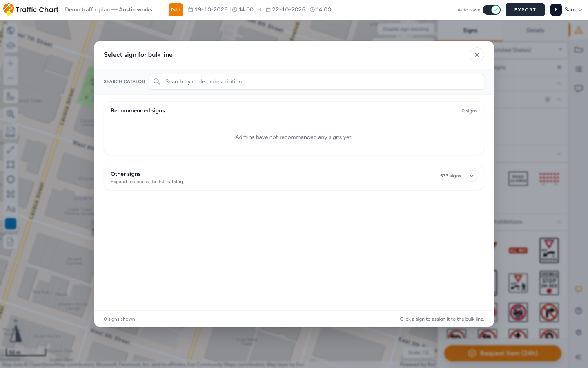Click the Request Item (24h) button

(503, 353)
